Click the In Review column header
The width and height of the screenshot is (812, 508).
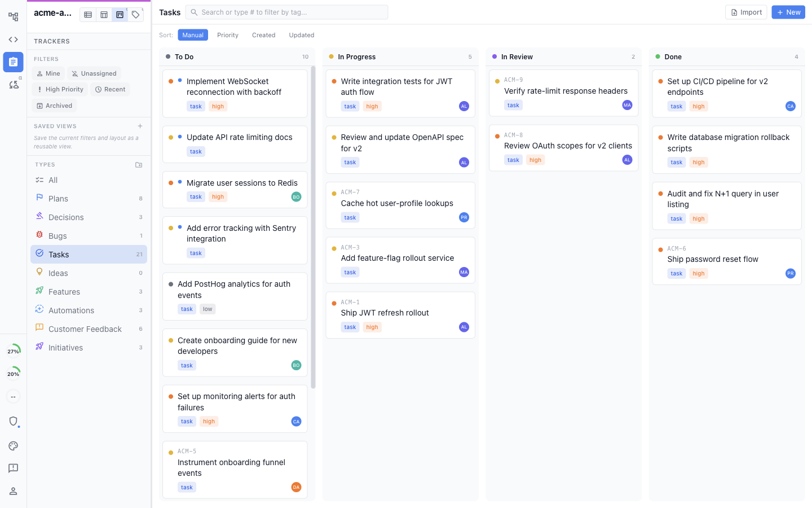click(563, 57)
